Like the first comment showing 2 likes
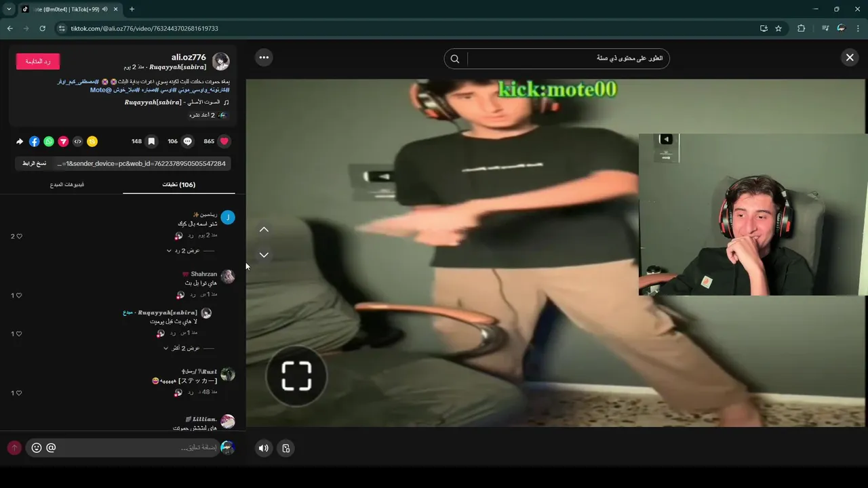Screen dimensions: 868x488 tap(19, 237)
